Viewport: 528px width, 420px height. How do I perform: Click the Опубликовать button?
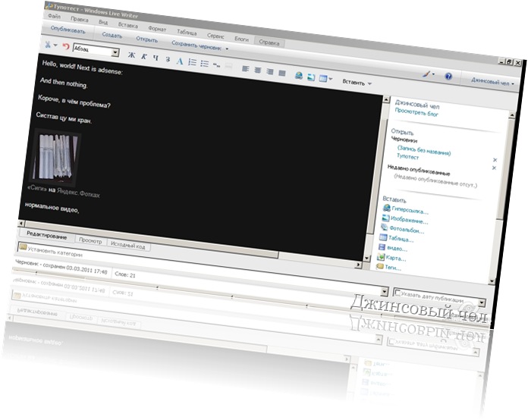[x=68, y=30]
